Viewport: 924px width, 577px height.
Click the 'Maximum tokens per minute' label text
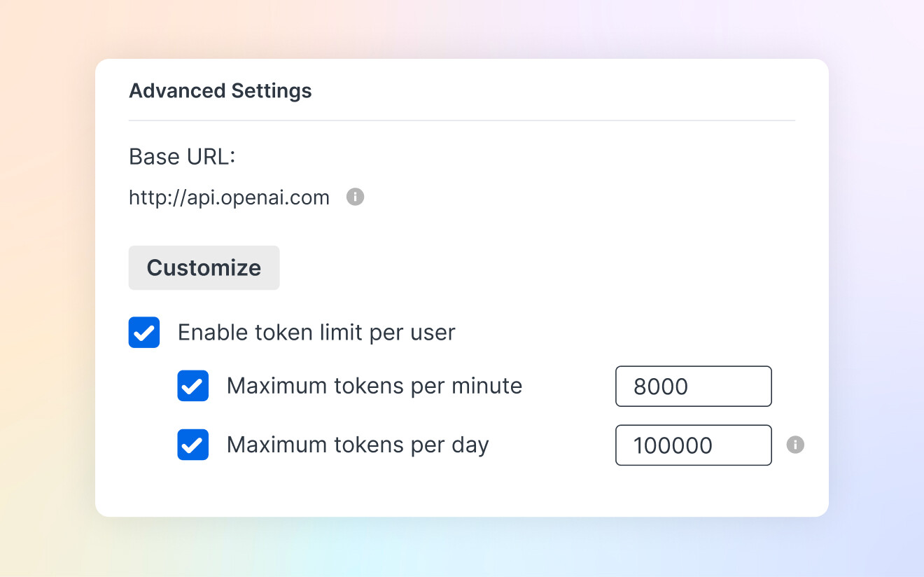click(x=374, y=386)
